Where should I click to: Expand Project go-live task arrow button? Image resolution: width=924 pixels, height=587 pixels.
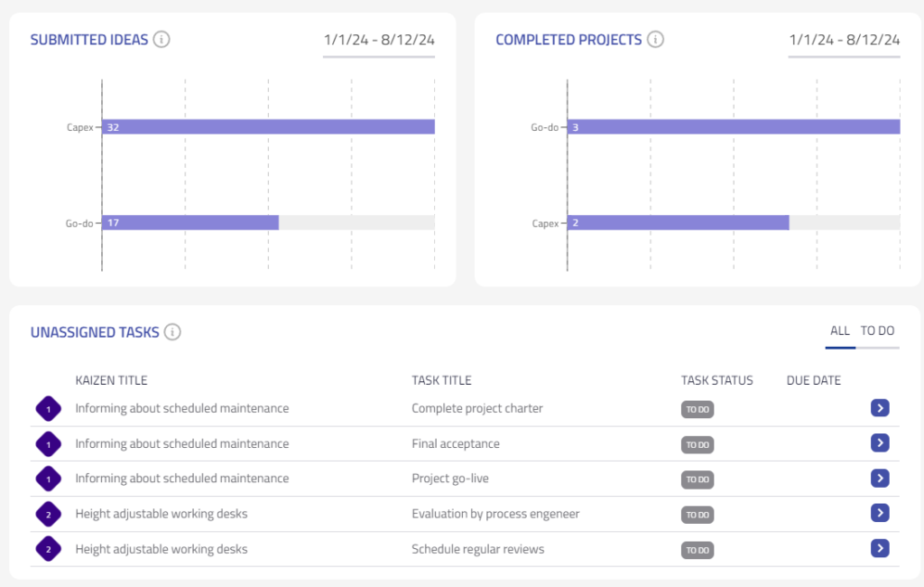point(880,478)
